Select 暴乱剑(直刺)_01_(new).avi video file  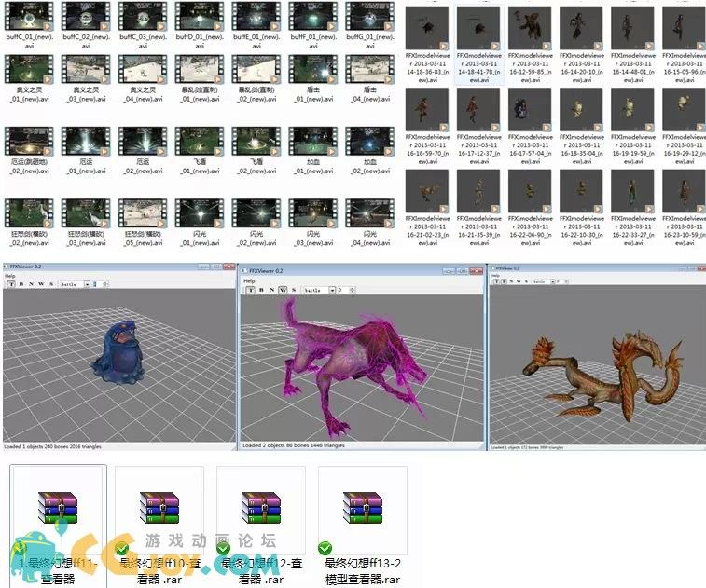coord(200,78)
